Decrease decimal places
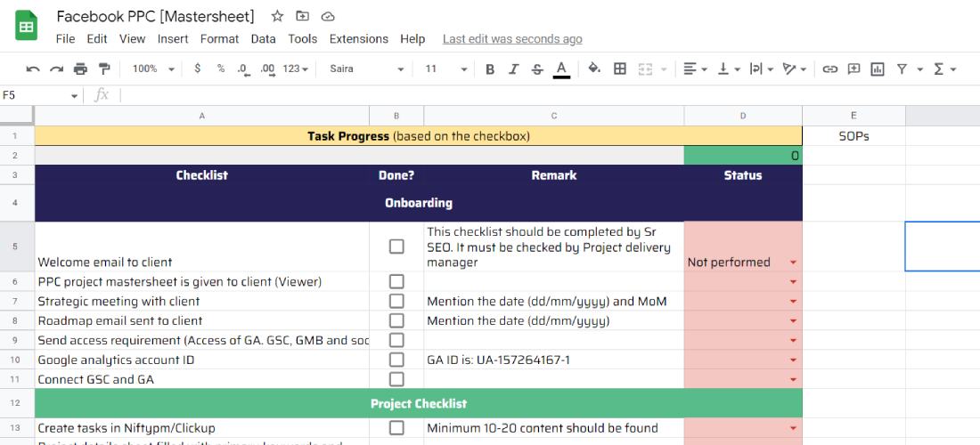980x445 pixels. tap(244, 69)
